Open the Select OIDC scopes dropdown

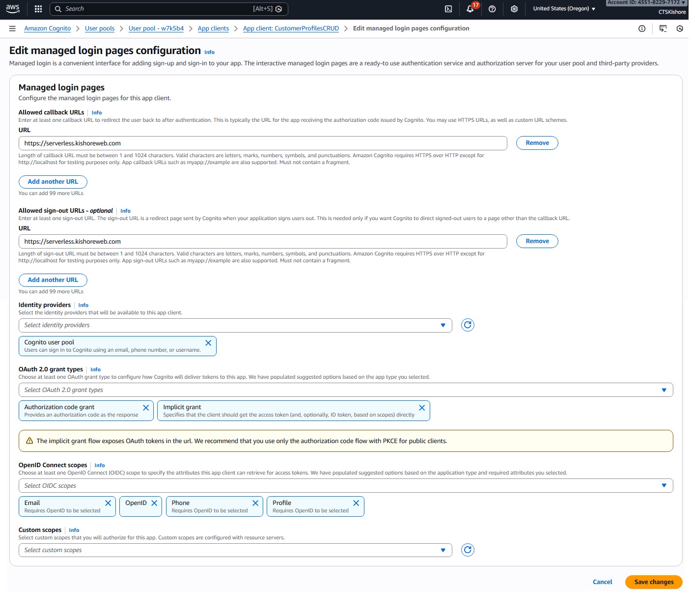345,486
